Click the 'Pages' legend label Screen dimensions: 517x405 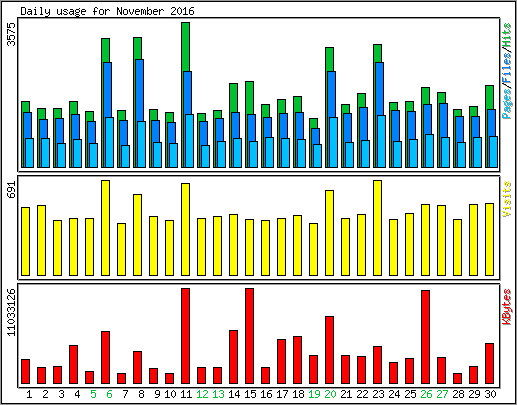[x=507, y=104]
